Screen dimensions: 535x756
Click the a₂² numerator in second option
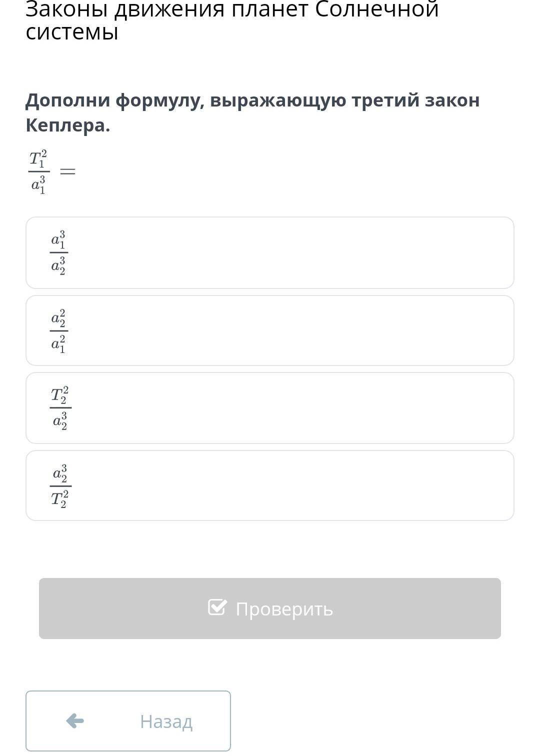click(58, 317)
